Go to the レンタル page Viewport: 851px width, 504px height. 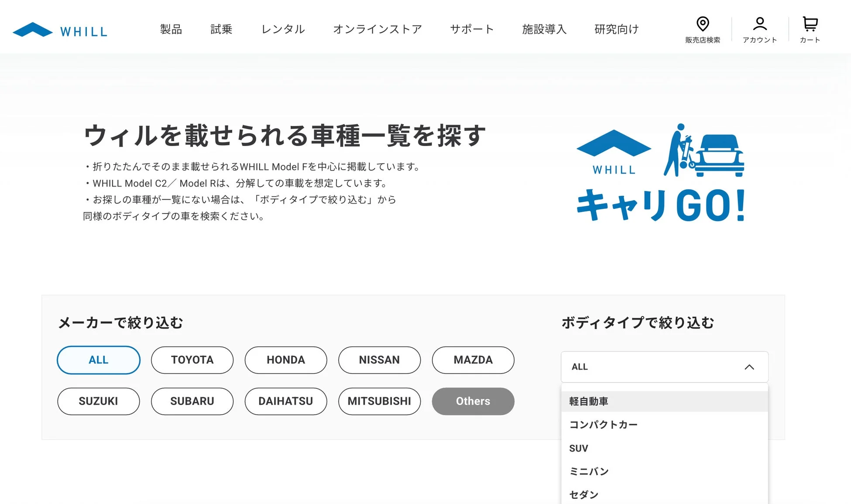point(283,29)
